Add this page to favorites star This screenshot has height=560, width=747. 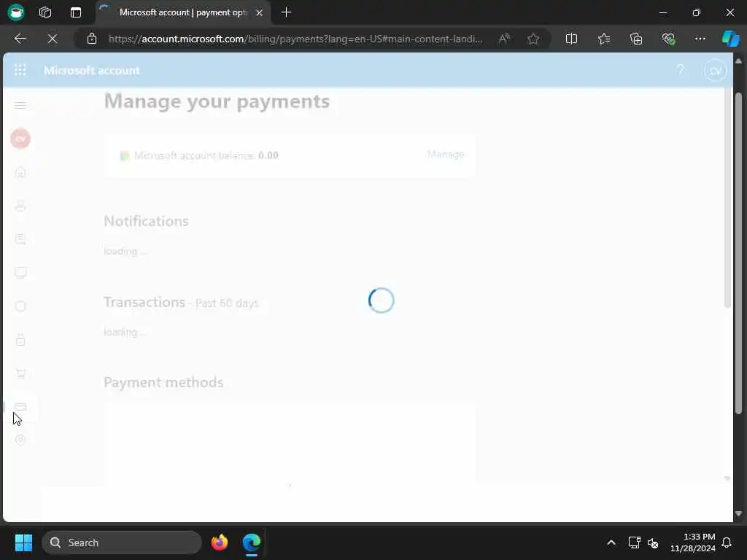click(x=533, y=39)
